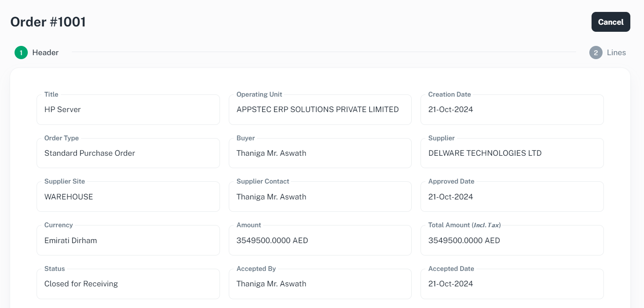Click the Currency field Emirati Dirham

click(128, 240)
